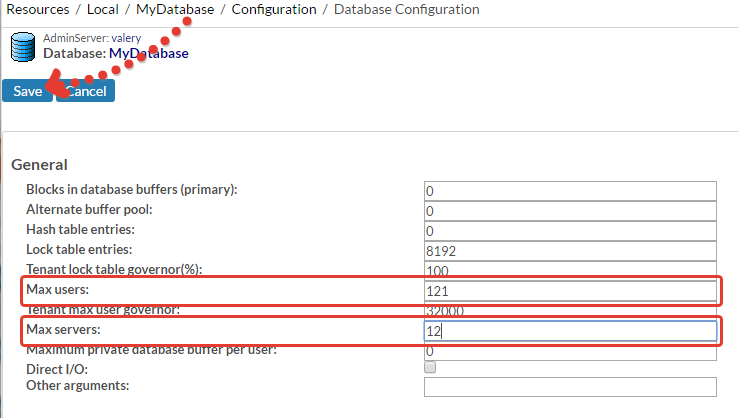Open the MyDatabase breadcrumb link
The width and height of the screenshot is (743, 418).
point(175,10)
